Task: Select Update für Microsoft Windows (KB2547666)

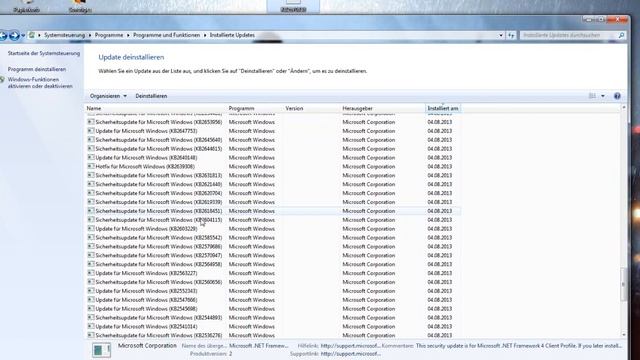Action: 146,300
